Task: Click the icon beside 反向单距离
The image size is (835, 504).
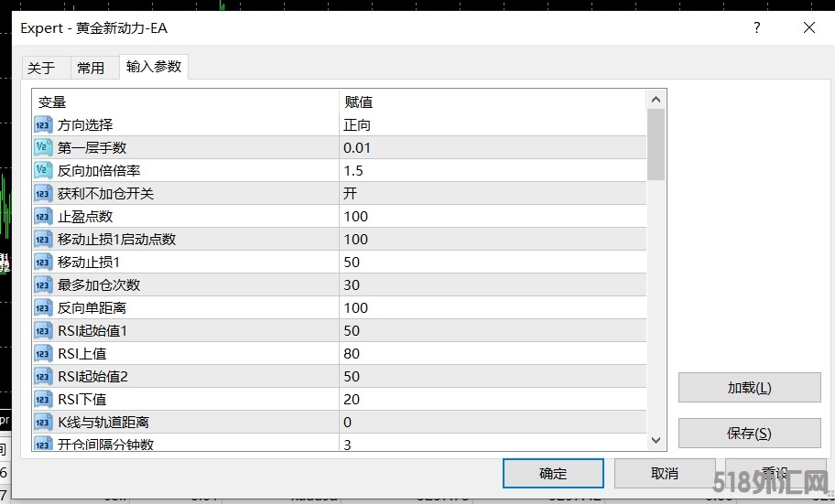Action: pos(43,308)
